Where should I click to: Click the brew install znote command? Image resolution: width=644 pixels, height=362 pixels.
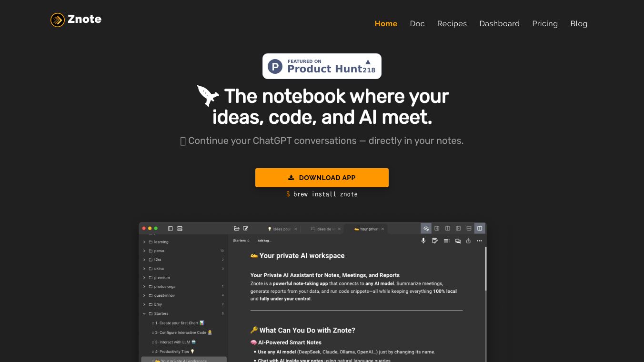(322, 194)
